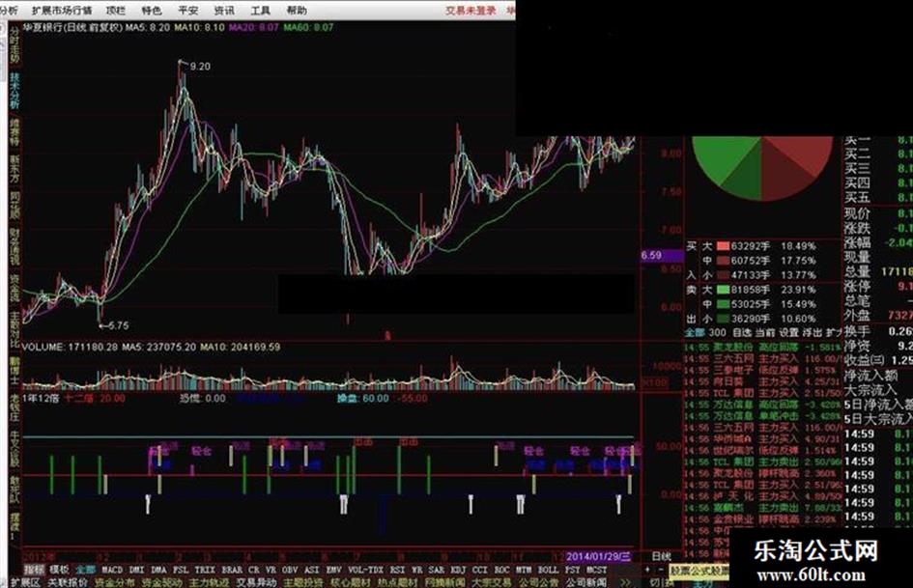The width and height of the screenshot is (913, 588).
Task: Apply the MTM indicator
Action: (x=524, y=570)
